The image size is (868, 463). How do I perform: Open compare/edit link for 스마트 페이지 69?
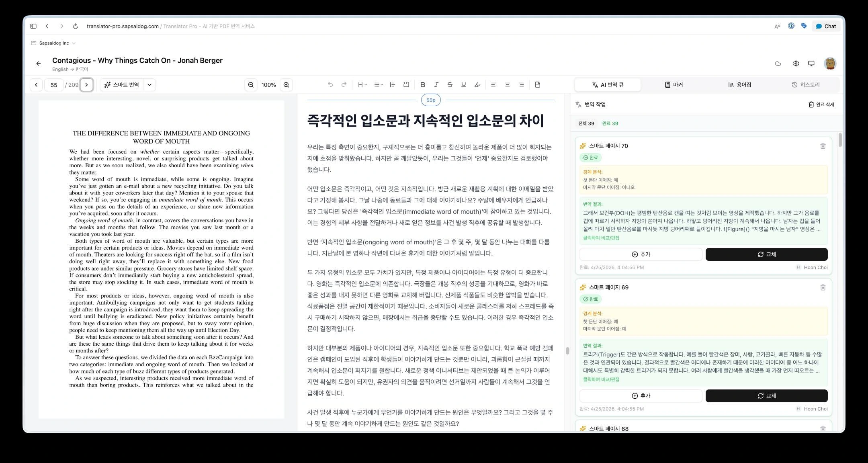601,379
